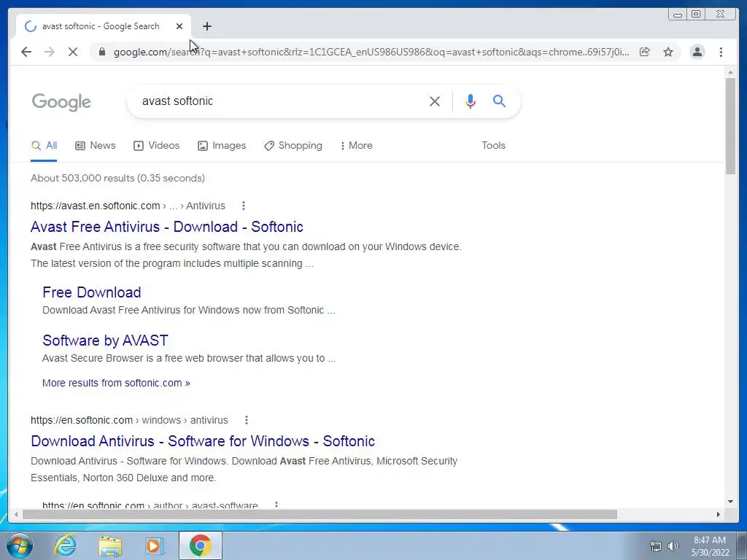The width and height of the screenshot is (747, 560).
Task: Go to Google homepage logo
Action: pyautogui.click(x=61, y=102)
